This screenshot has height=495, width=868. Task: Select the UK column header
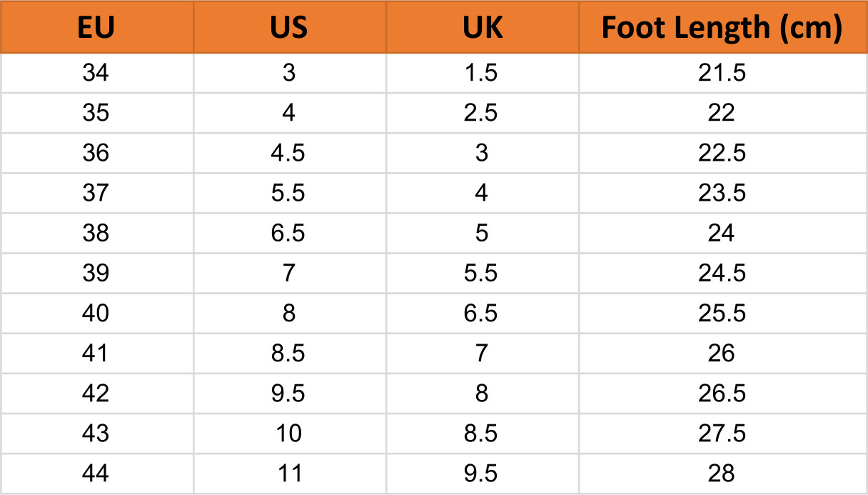coord(482,27)
